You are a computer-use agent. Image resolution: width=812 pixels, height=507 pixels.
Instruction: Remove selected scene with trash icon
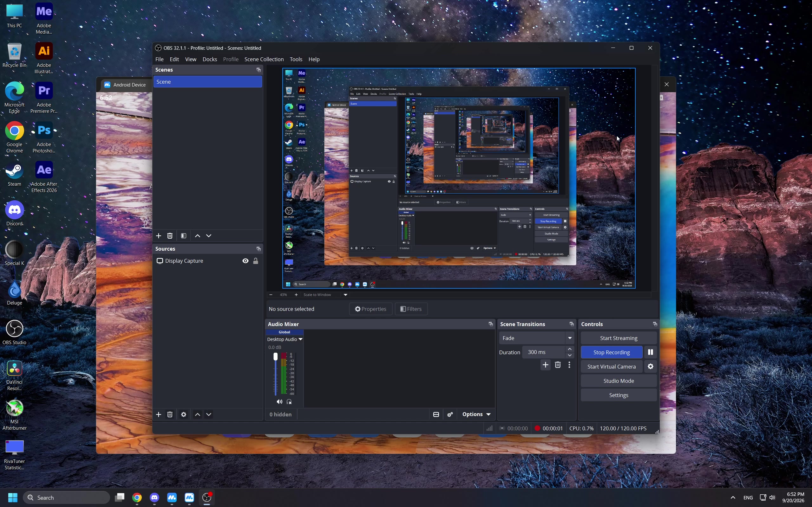170,236
